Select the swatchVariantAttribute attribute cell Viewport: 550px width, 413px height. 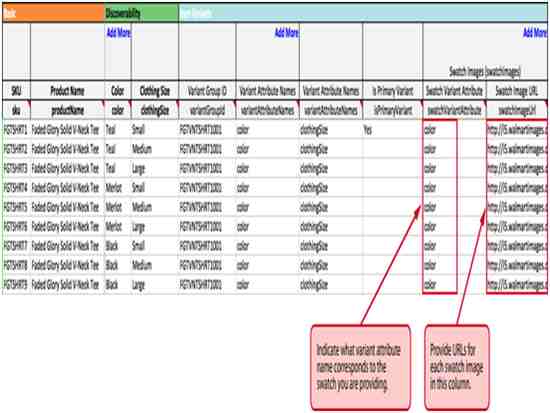coord(454,111)
